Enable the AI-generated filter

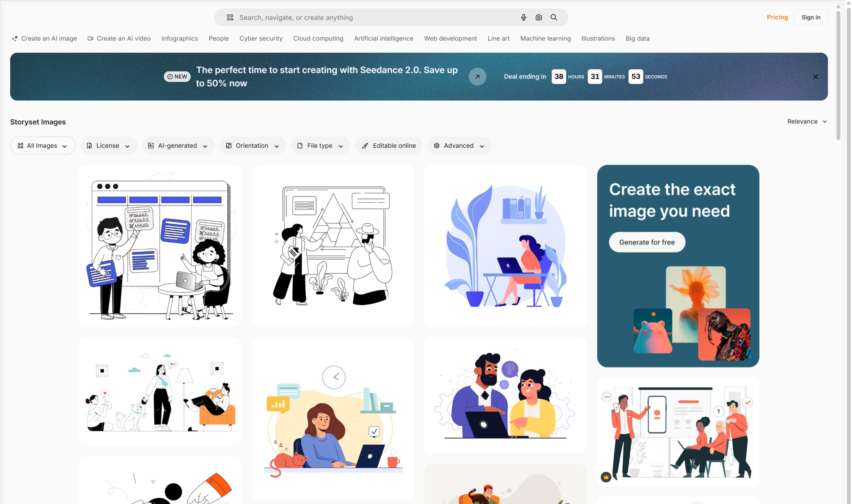click(178, 145)
